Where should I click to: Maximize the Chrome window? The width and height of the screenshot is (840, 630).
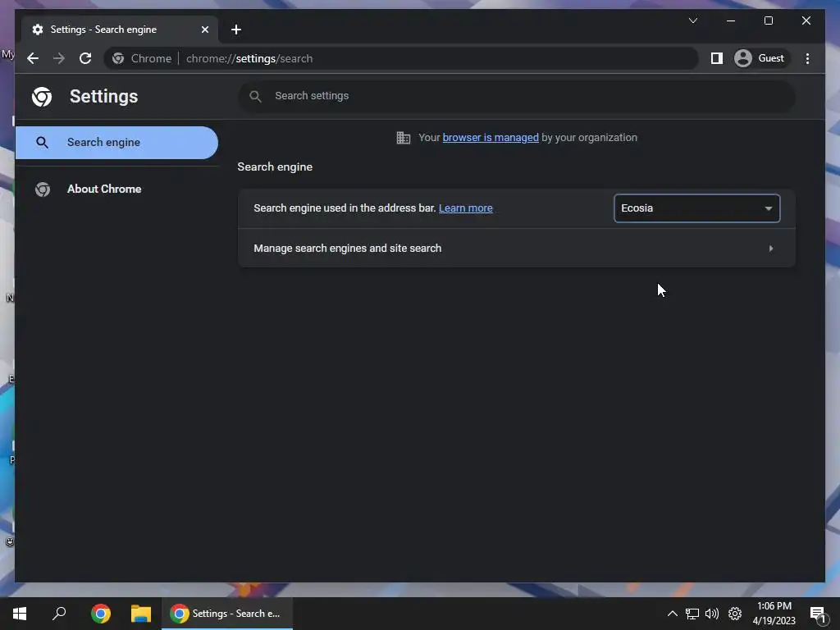[x=768, y=21]
